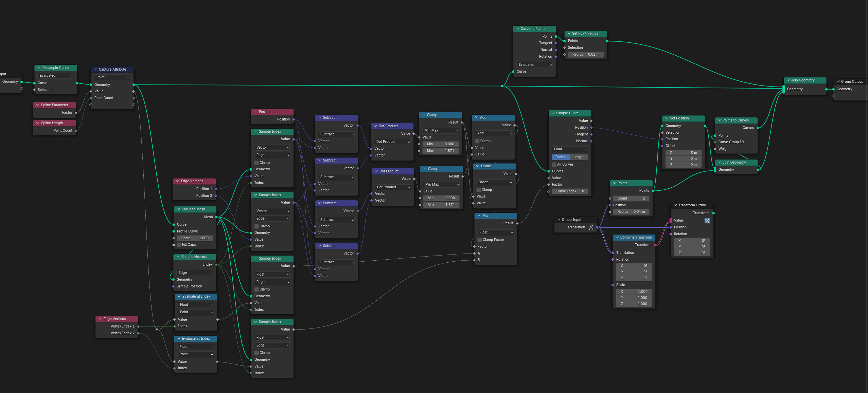
Task: Open the Min Max dropdown in the upper Clamp node
Action: [441, 131]
